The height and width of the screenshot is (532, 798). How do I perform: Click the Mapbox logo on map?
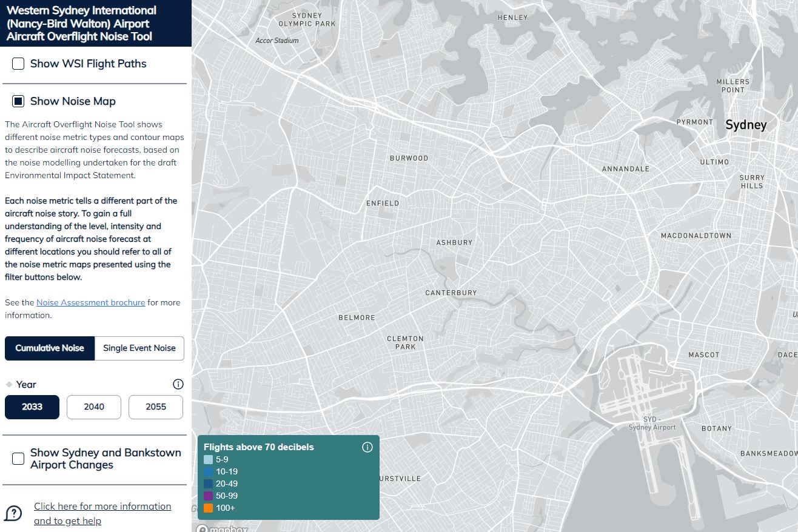pos(223,528)
